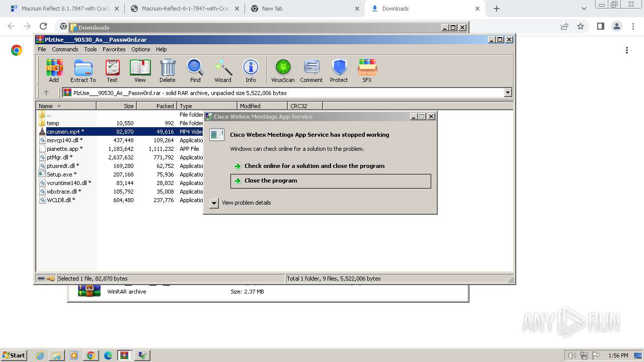The height and width of the screenshot is (362, 644).
Task: Select wbxtrace.dll file row
Action: pos(120,192)
